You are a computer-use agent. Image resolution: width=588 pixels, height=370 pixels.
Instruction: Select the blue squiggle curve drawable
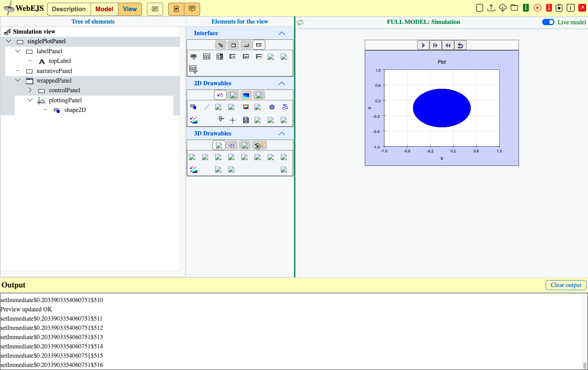pos(285,107)
